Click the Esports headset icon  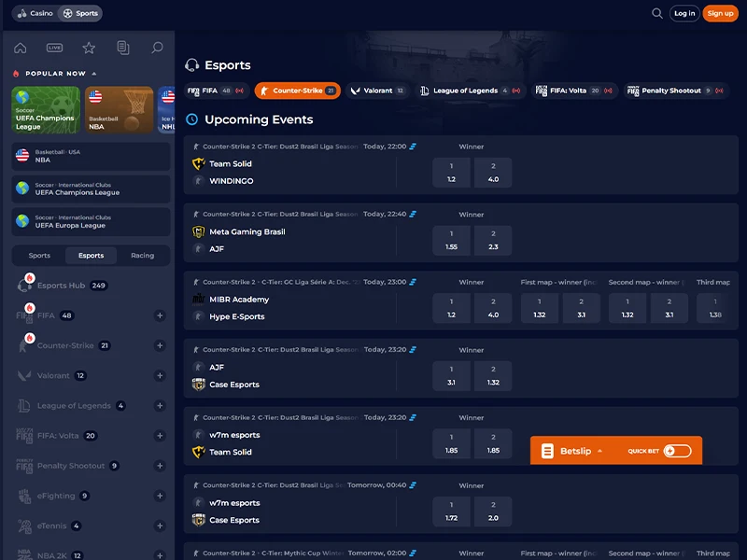(192, 64)
